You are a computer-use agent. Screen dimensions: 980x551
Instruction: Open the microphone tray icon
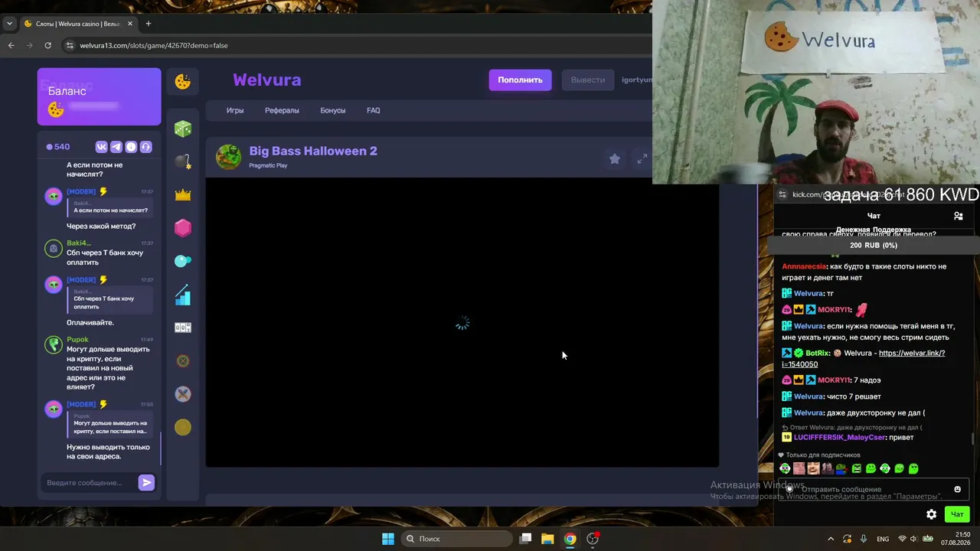[864, 539]
